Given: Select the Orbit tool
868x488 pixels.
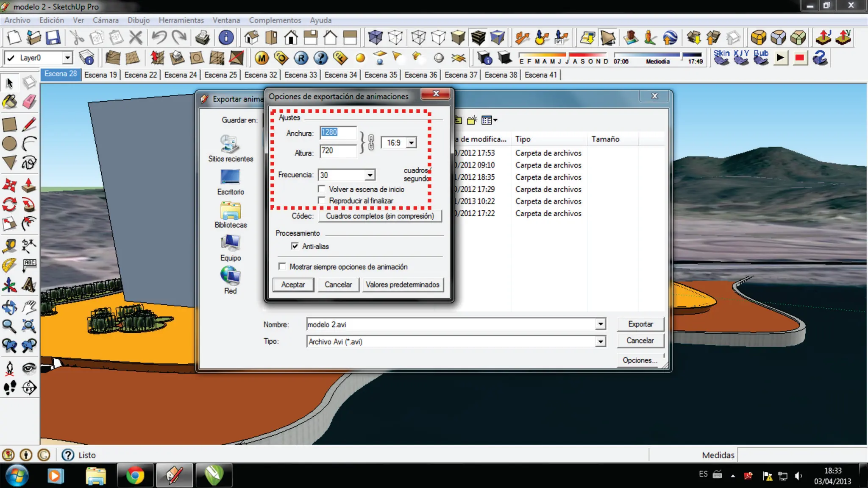Looking at the screenshot, I should pos(9,307).
